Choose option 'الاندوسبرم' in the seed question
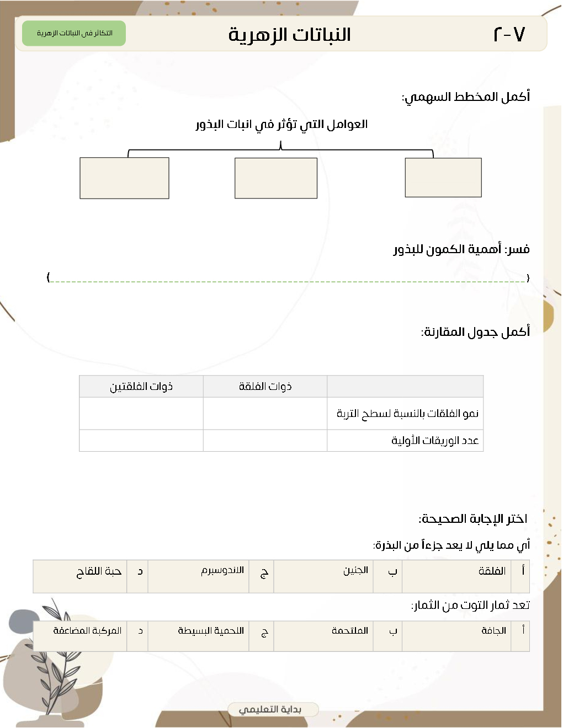This screenshot has width=563, height=728. tap(222, 571)
